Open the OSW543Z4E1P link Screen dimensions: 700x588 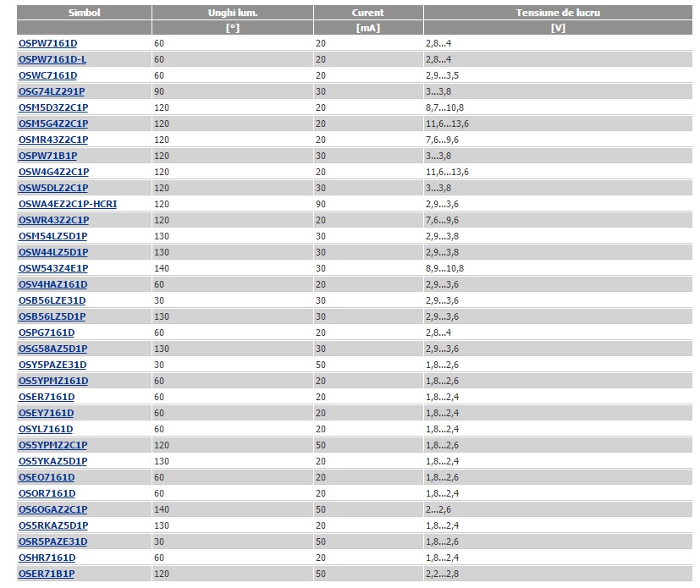tap(52, 268)
